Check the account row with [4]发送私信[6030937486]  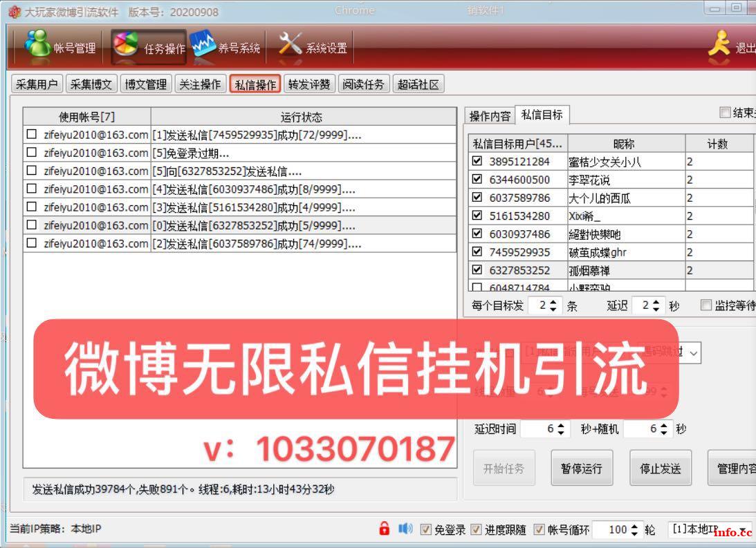[x=32, y=188]
